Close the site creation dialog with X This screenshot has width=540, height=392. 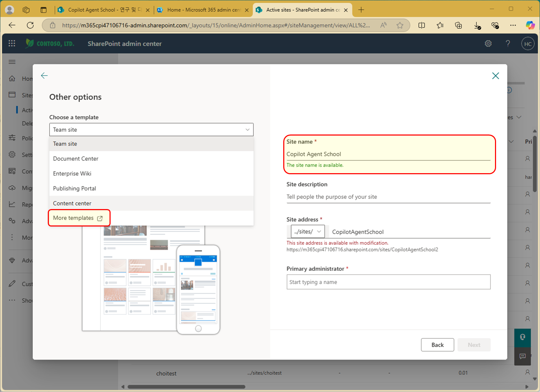(x=495, y=76)
